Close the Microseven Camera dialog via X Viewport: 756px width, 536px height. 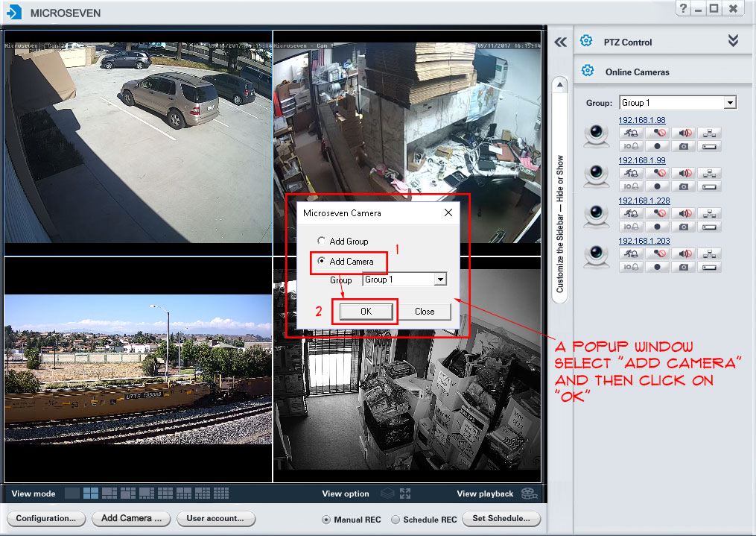[x=448, y=212]
